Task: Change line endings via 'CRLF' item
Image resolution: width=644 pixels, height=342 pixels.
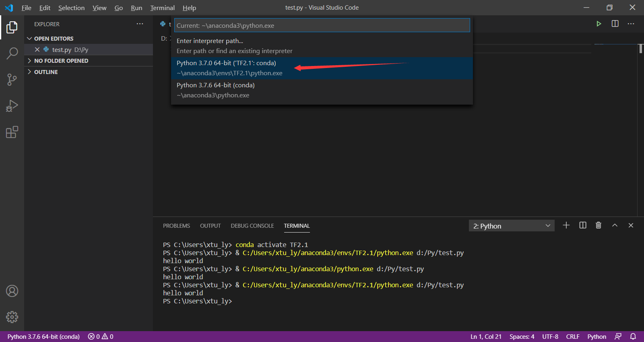Action: [x=573, y=336]
